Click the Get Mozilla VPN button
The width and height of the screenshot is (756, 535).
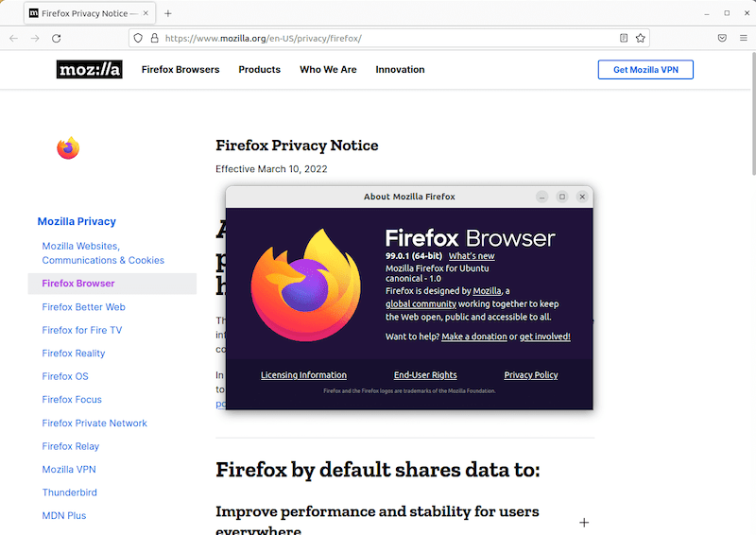click(x=645, y=69)
